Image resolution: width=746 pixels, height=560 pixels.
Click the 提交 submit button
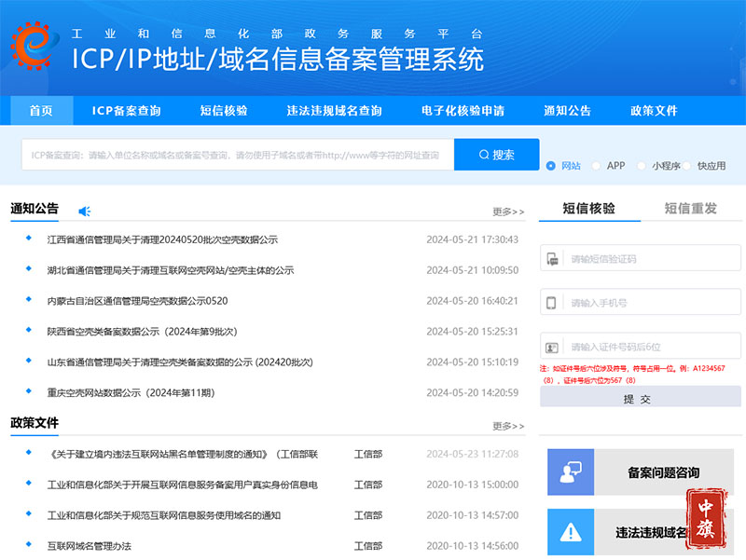click(x=640, y=398)
